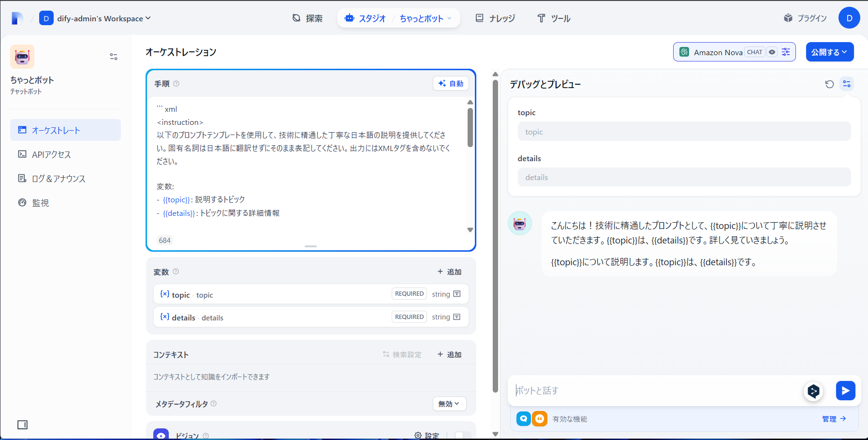Image resolution: width=868 pixels, height=440 pixels.
Task: Select オーケストレート in sidebar
Action: click(x=65, y=130)
